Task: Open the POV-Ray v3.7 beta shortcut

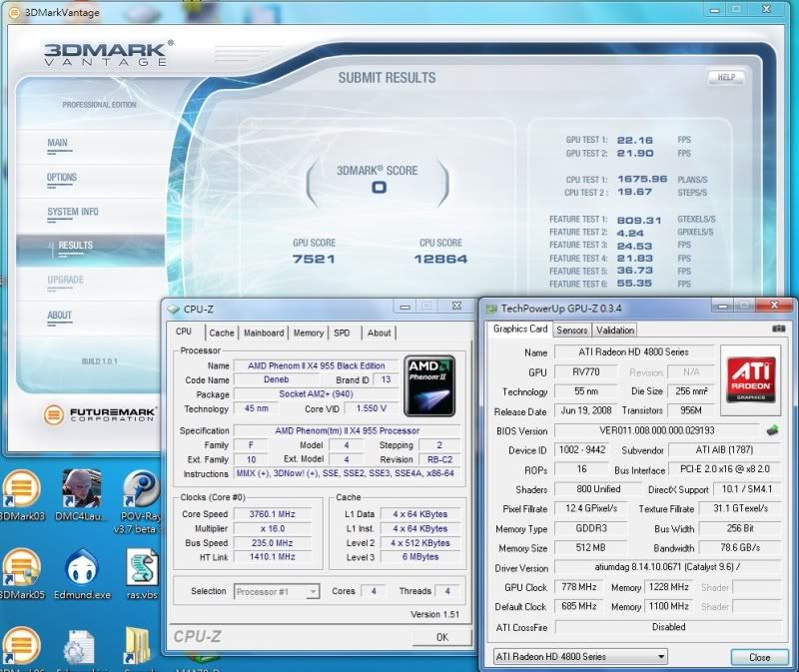Action: pyautogui.click(x=141, y=502)
